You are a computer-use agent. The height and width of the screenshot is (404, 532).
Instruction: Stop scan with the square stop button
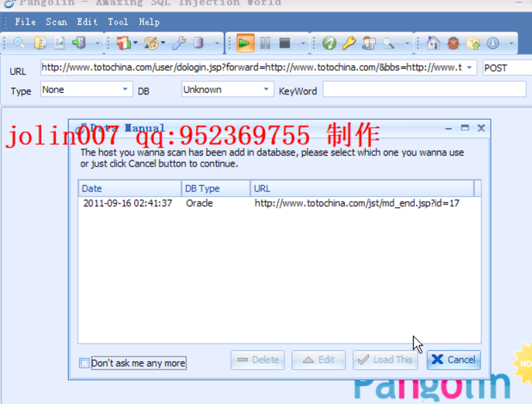(285, 43)
